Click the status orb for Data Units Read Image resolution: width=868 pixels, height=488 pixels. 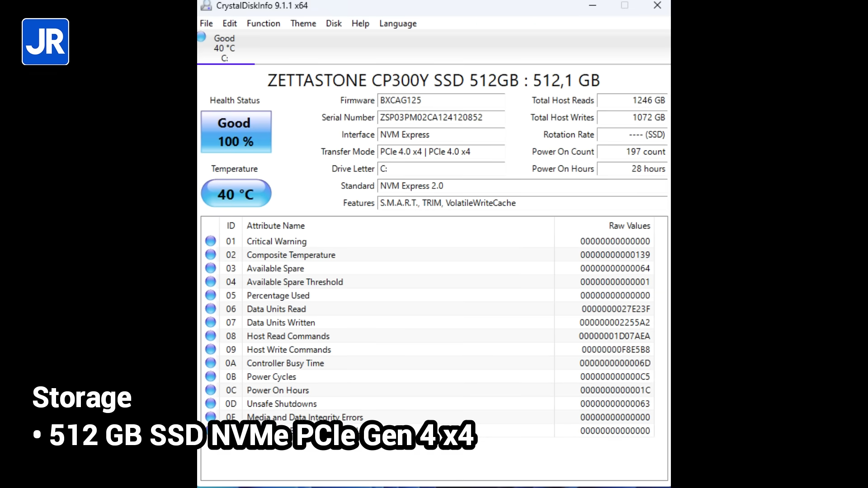pos(211,309)
